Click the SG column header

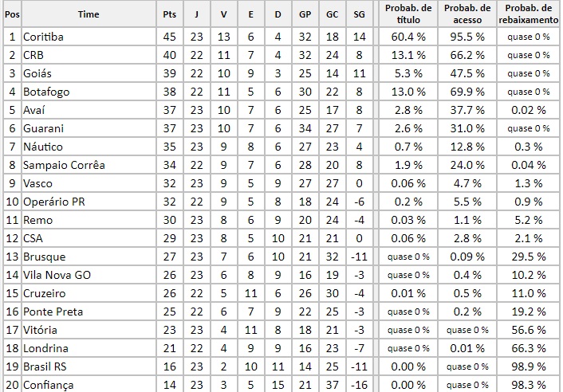tap(359, 14)
